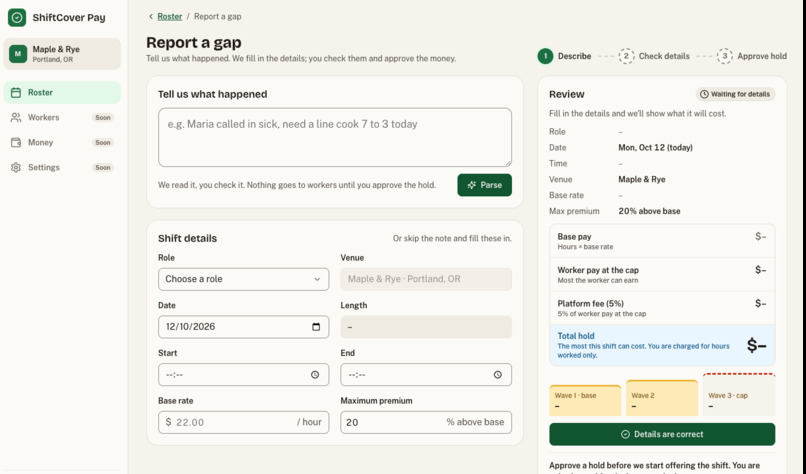Go to the Approve hold step label
Viewport: 806px width, 474px height.
[x=762, y=56]
